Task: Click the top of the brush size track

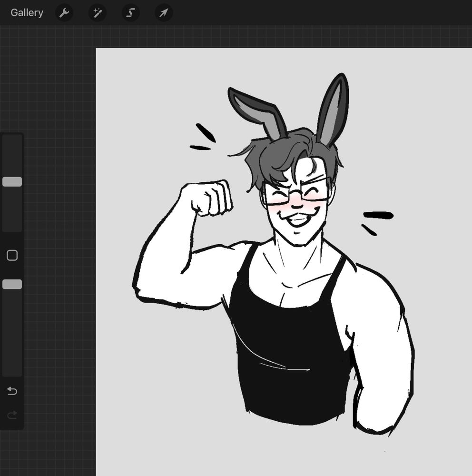Action: coord(12,139)
